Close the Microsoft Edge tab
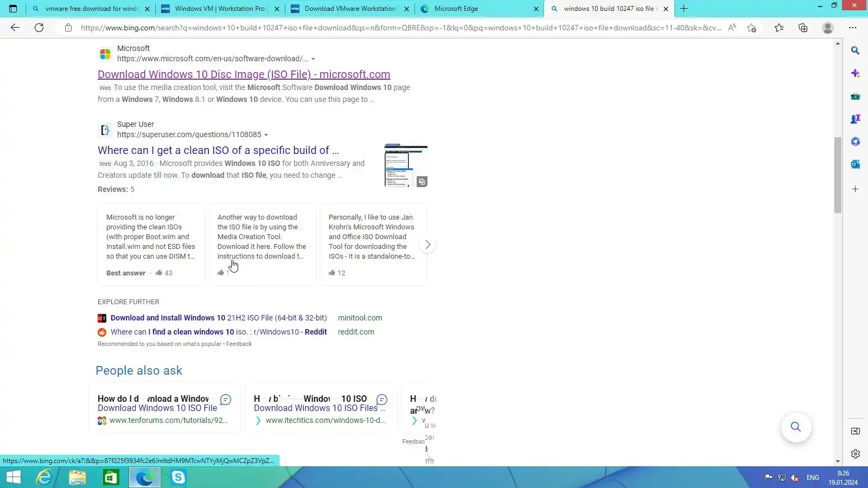This screenshot has height=488, width=868. [536, 9]
